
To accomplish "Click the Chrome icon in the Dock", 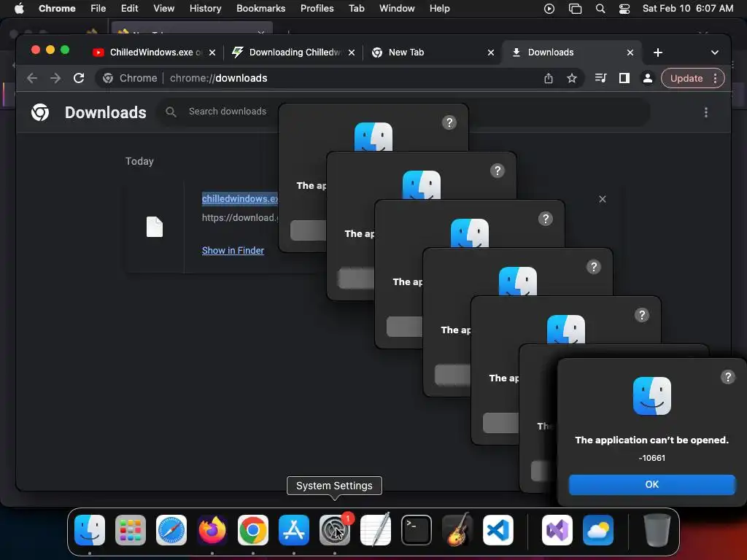I will [x=253, y=530].
